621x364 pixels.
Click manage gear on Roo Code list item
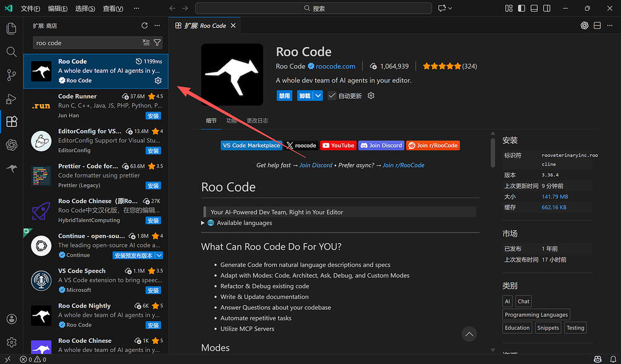click(x=158, y=81)
